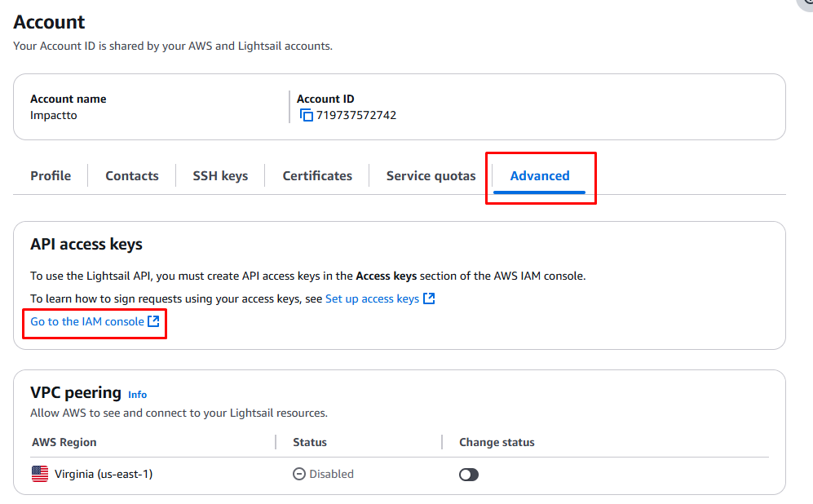This screenshot has width=813, height=504.
Task: Select the Advanced tab
Action: [540, 176]
